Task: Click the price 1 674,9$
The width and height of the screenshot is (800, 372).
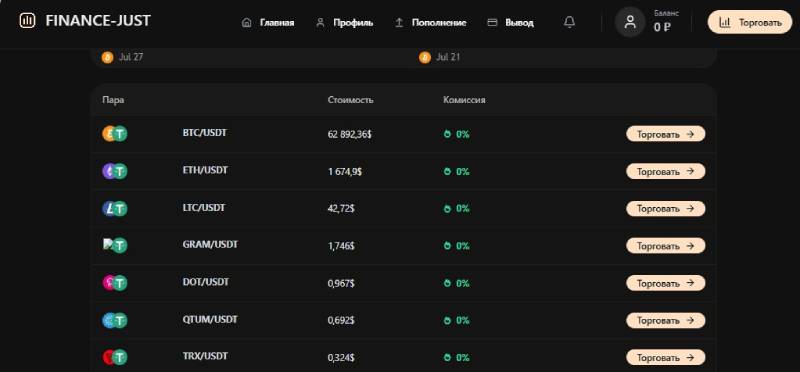Action: (344, 172)
